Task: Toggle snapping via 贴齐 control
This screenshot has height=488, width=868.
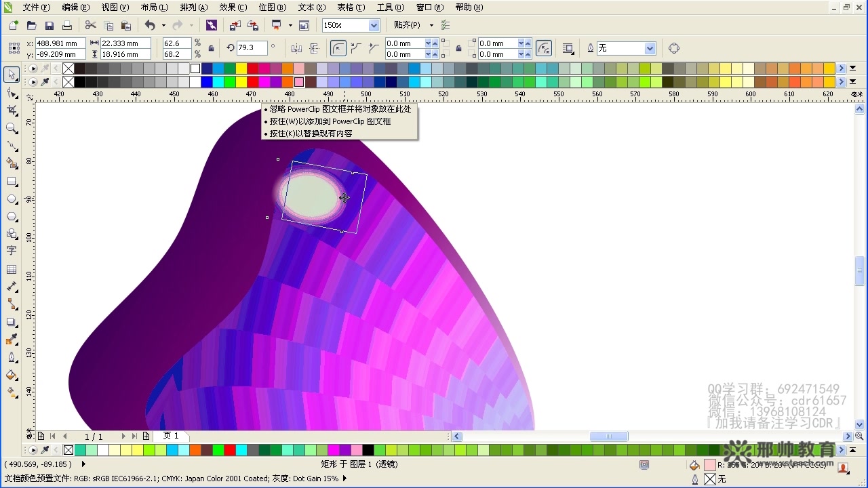Action: tap(408, 24)
